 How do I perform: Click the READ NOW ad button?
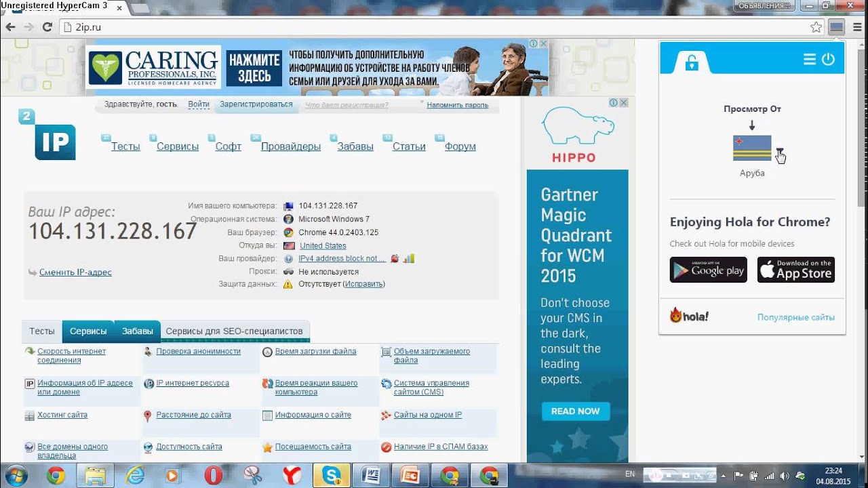pos(576,411)
